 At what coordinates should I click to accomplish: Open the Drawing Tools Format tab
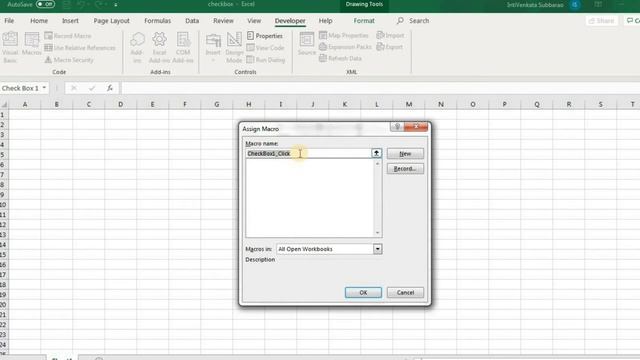coord(364,21)
